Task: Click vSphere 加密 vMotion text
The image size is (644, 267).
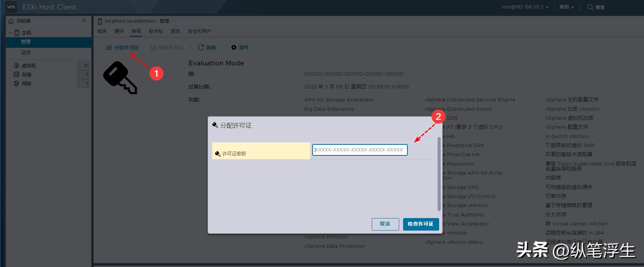Action: click(x=572, y=109)
